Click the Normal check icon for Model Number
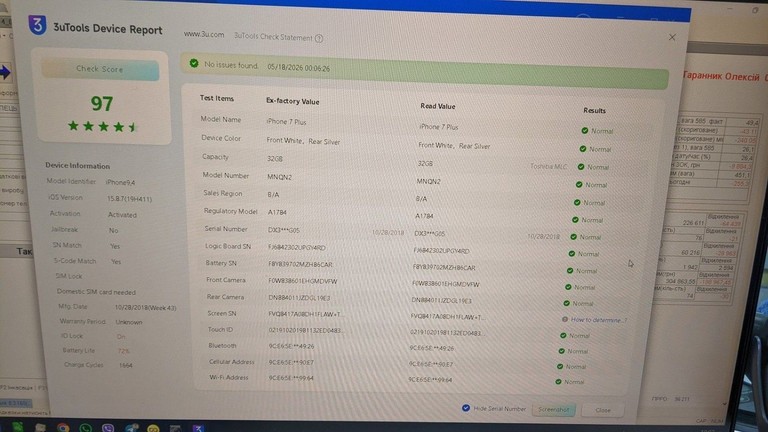This screenshot has height=432, width=768. point(579,185)
